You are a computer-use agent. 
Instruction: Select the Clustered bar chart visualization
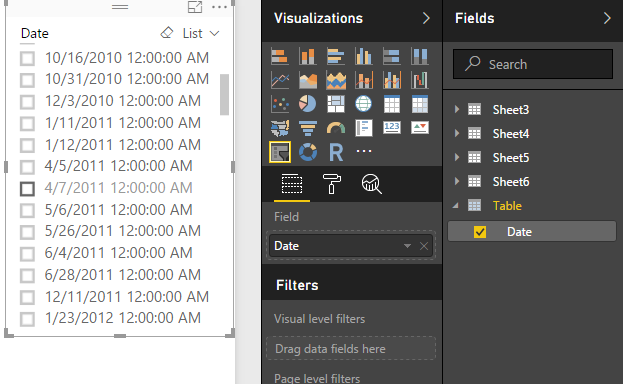click(336, 56)
